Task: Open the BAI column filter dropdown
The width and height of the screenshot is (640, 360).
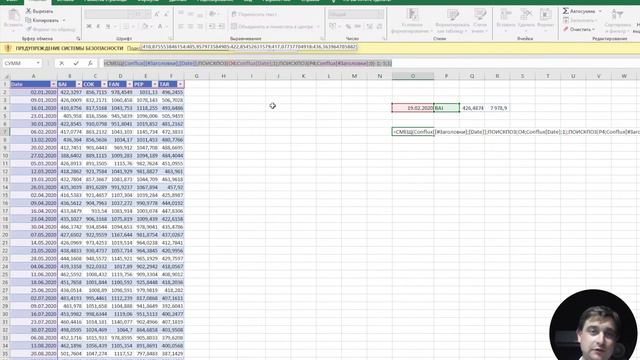Action: 79,84
